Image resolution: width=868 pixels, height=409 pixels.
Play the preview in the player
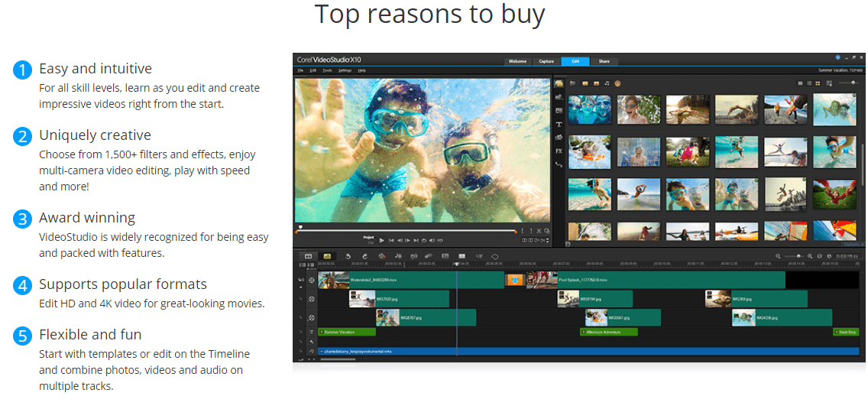click(381, 241)
